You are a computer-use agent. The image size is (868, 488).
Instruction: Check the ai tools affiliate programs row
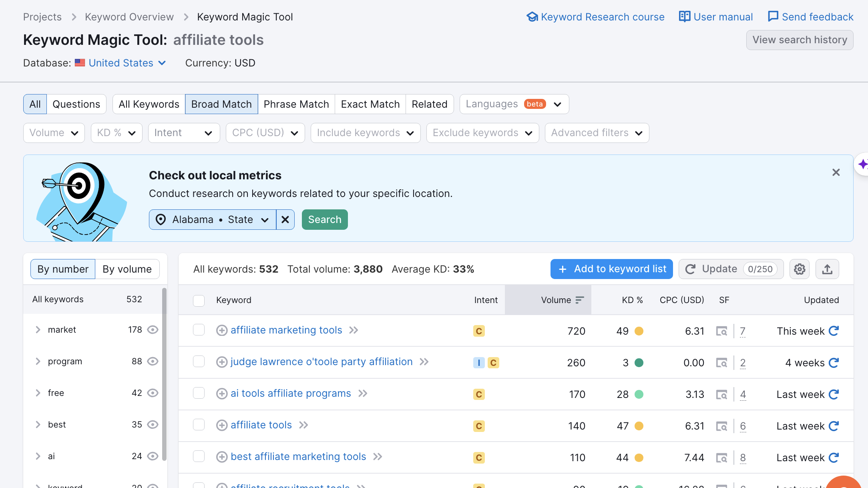pos(199,393)
